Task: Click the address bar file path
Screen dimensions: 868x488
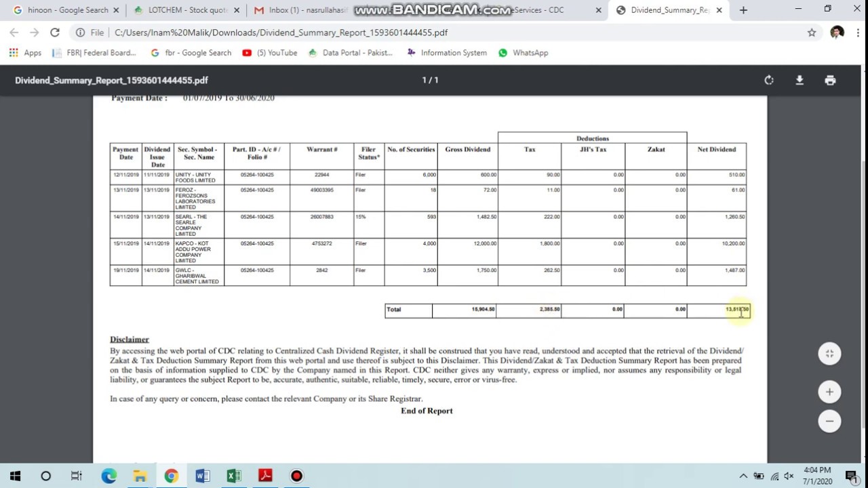Action: 281,33
